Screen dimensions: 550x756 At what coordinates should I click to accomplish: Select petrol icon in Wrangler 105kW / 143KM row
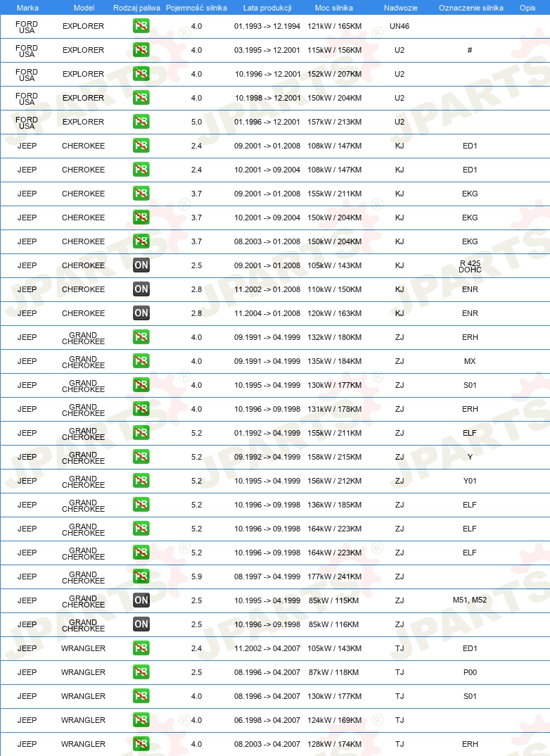pyautogui.click(x=141, y=648)
